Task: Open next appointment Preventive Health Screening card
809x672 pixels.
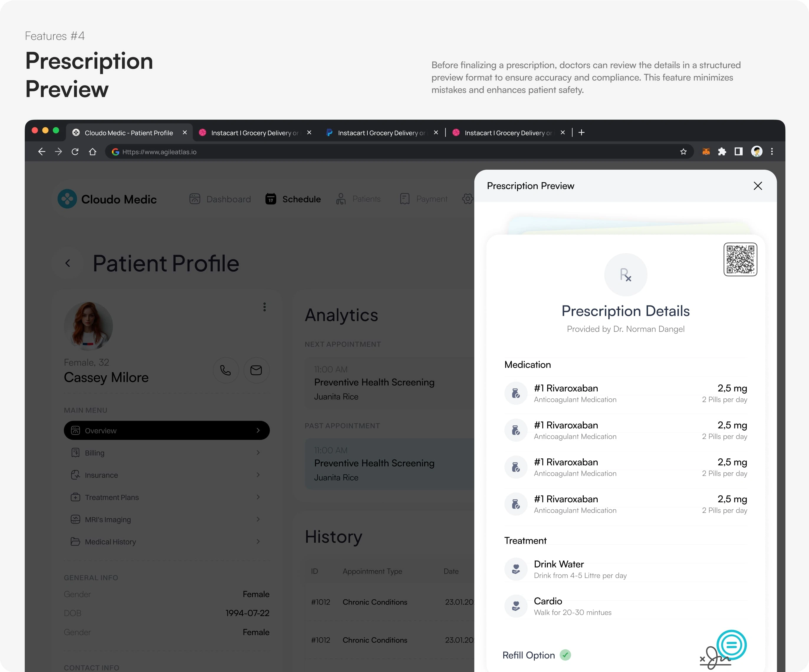Action: (389, 383)
